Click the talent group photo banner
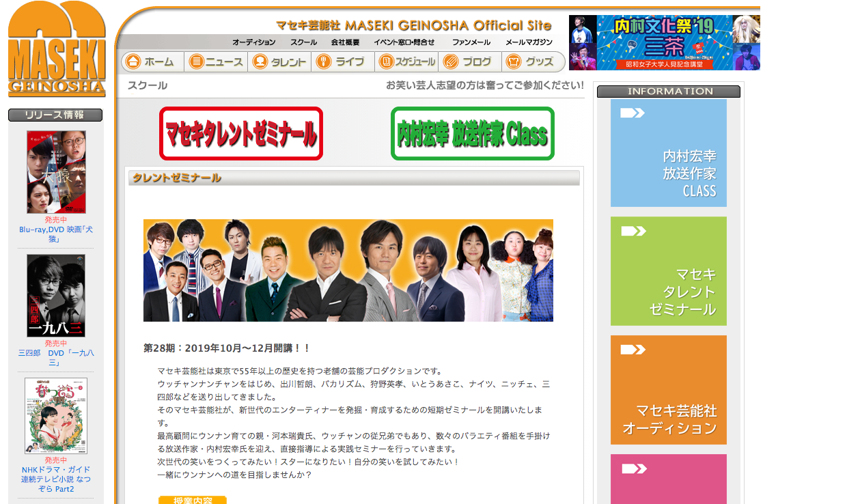 [x=348, y=270]
